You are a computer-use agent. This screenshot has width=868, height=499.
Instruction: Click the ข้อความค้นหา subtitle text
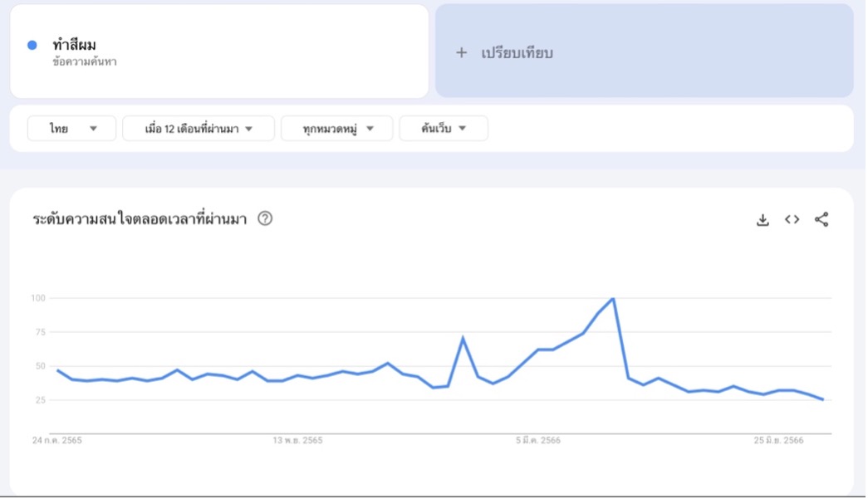(x=85, y=62)
